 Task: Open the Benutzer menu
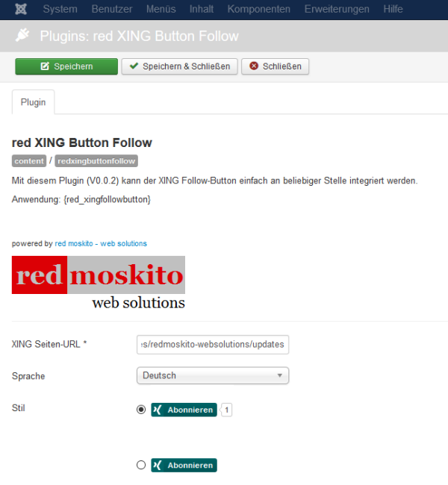[113, 10]
